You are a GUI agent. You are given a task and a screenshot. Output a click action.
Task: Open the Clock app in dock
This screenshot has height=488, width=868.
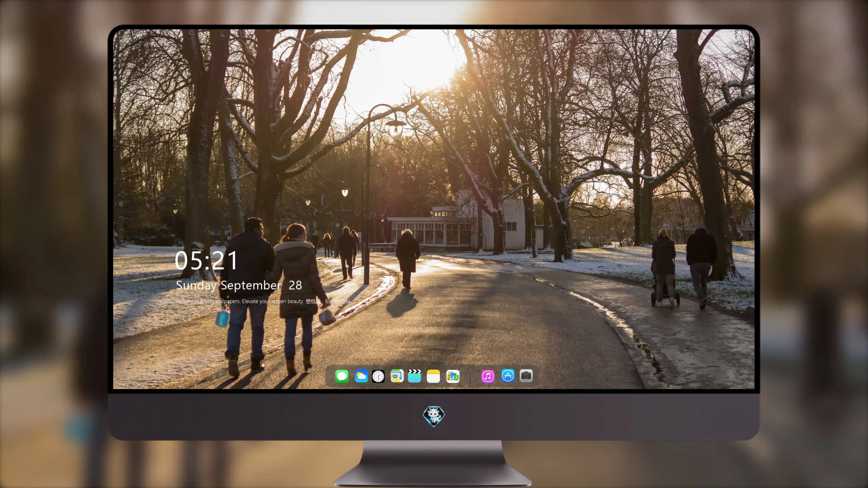(x=378, y=376)
